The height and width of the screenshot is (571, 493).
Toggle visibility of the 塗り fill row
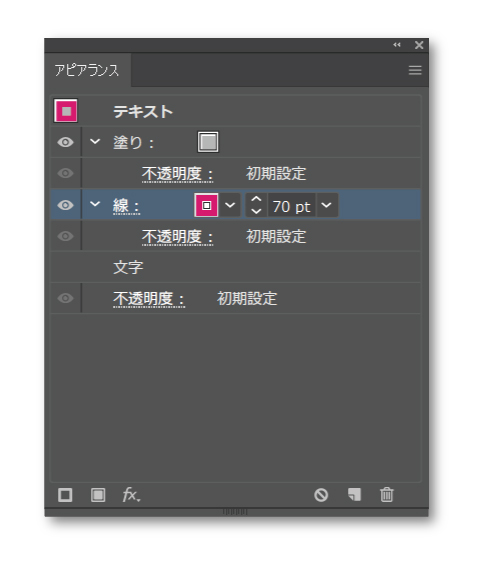click(66, 142)
